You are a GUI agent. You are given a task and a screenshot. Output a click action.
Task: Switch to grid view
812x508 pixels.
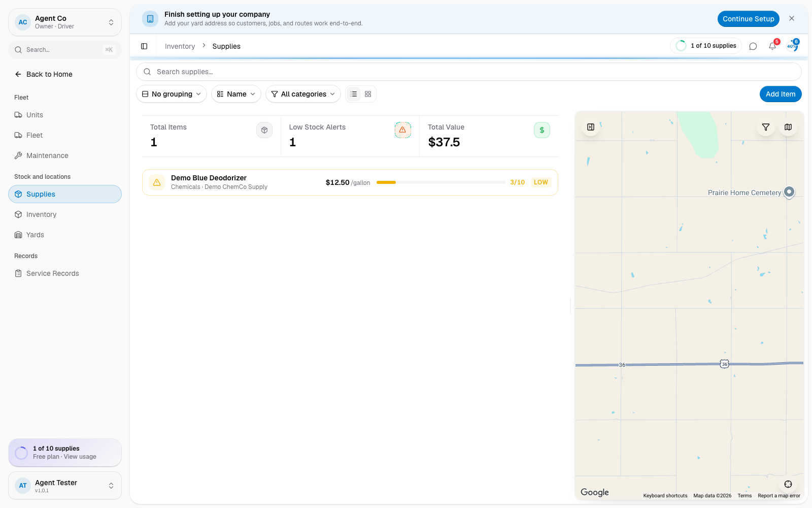click(x=368, y=94)
